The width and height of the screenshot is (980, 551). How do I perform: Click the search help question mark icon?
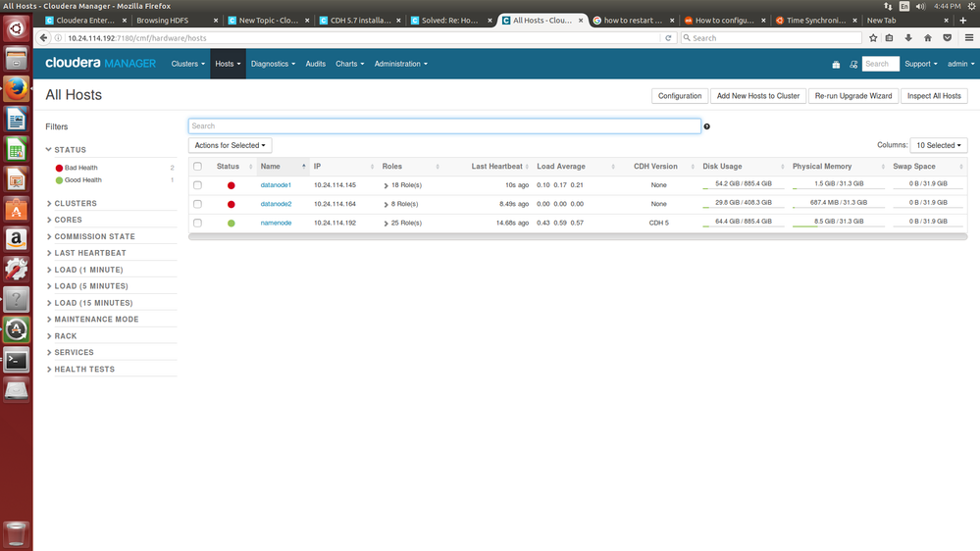(x=707, y=126)
